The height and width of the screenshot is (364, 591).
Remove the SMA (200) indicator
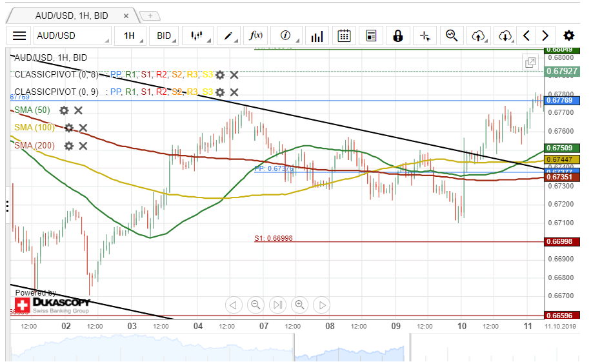tap(83, 146)
